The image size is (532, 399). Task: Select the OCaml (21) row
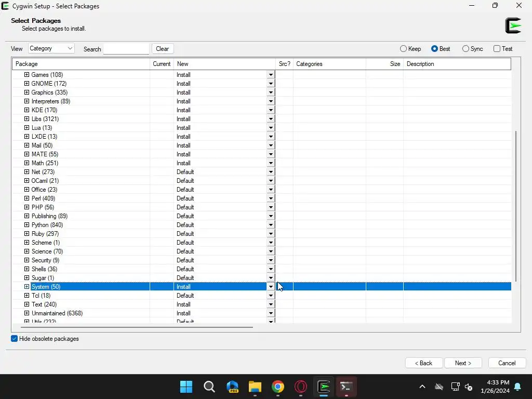(x=262, y=181)
